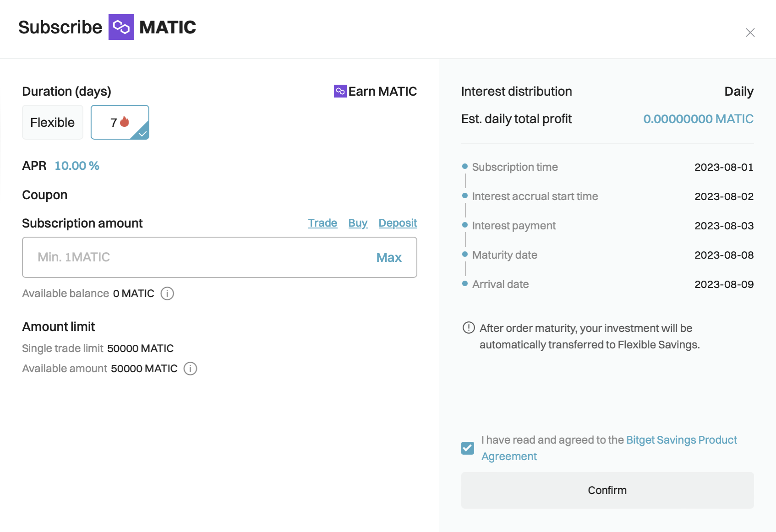Click the small Earn MATIC coin icon
Screen dimensions: 776x532
[x=340, y=91]
